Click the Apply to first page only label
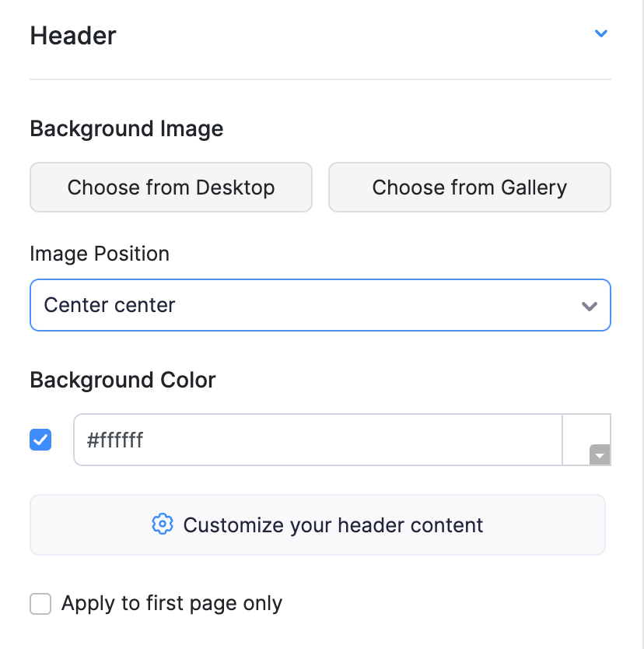644x649 pixels. point(171,603)
